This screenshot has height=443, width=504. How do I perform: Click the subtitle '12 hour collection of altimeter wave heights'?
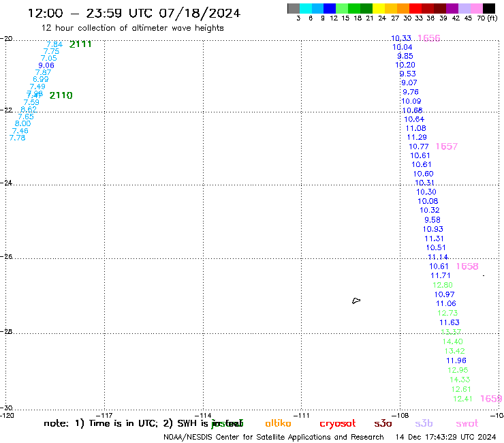click(132, 28)
